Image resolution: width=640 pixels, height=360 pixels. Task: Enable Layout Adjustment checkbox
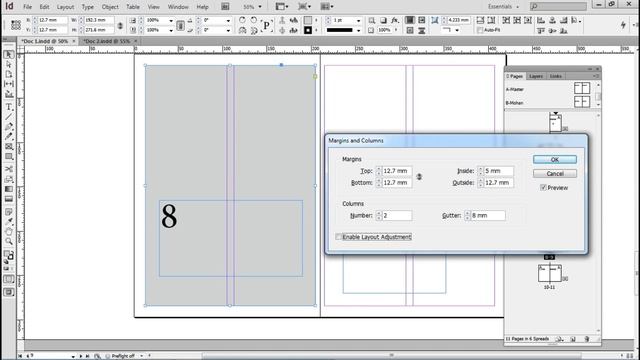point(338,237)
